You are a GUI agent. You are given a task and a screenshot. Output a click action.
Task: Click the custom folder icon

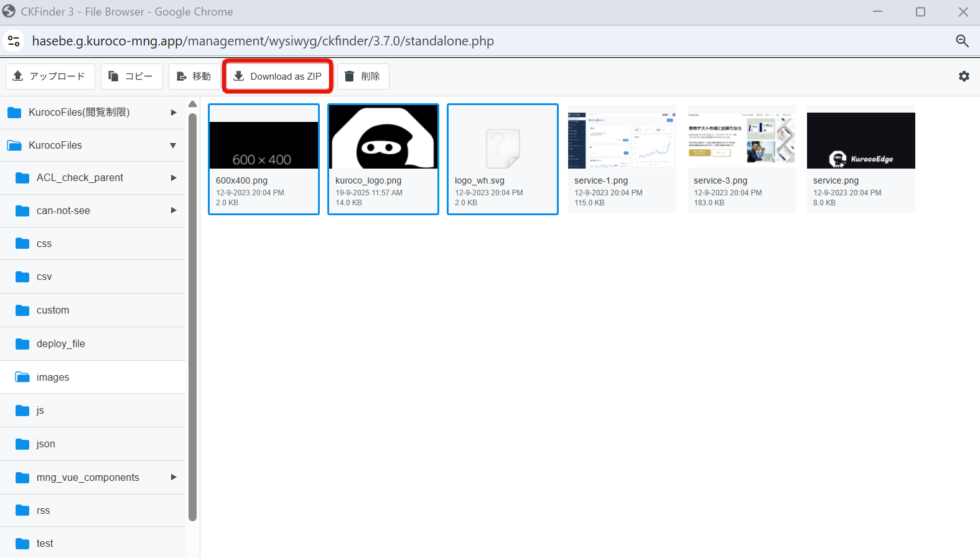22,310
